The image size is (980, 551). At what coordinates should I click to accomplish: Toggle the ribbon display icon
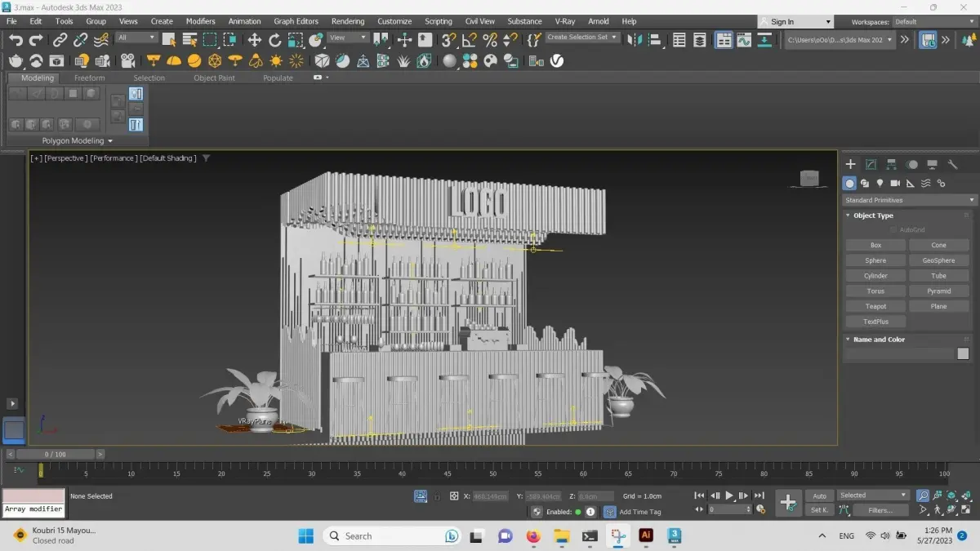click(x=724, y=39)
